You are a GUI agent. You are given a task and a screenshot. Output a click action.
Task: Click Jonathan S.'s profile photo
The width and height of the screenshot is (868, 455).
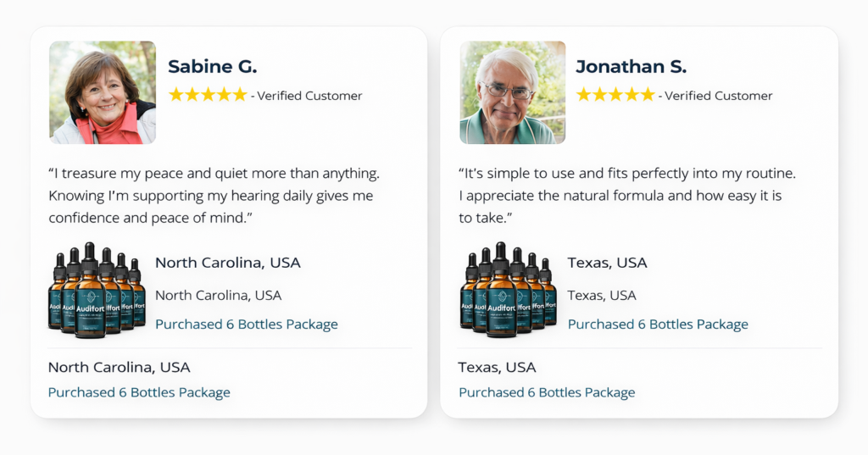coord(512,92)
